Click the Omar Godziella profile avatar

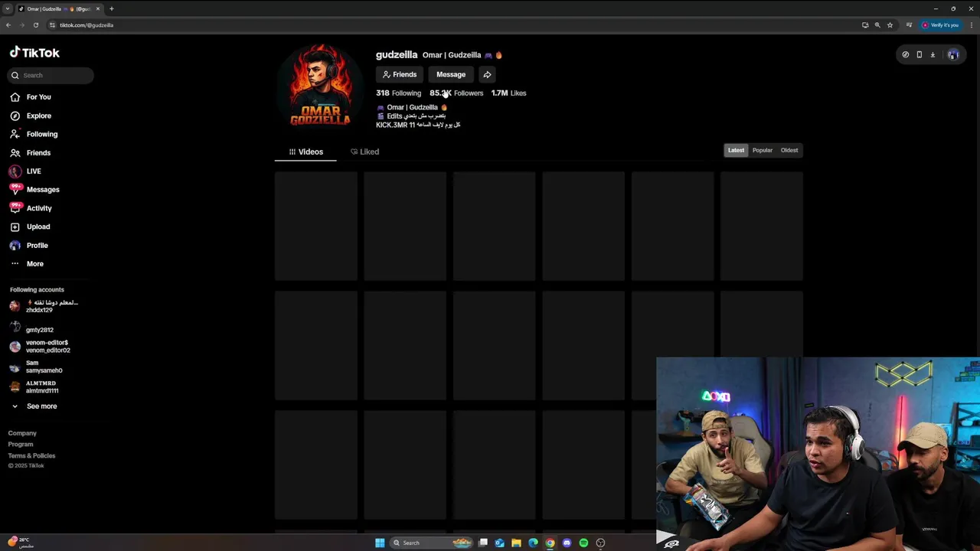pos(320,86)
